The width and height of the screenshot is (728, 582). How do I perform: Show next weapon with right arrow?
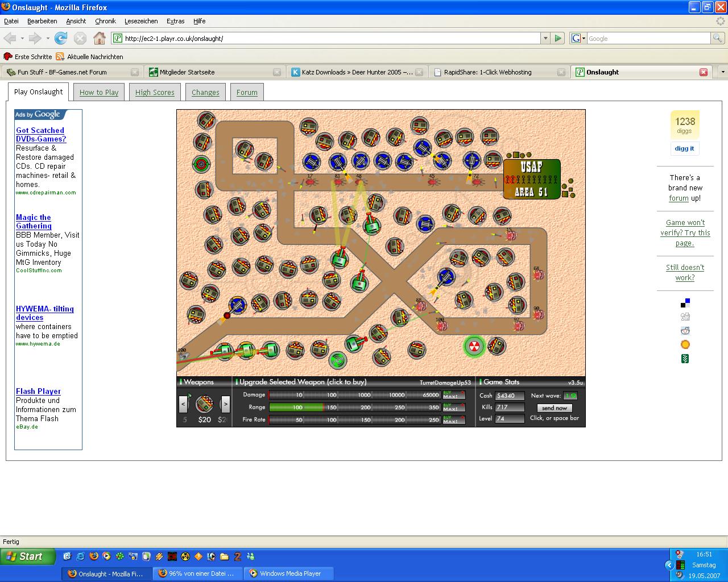[x=226, y=404]
